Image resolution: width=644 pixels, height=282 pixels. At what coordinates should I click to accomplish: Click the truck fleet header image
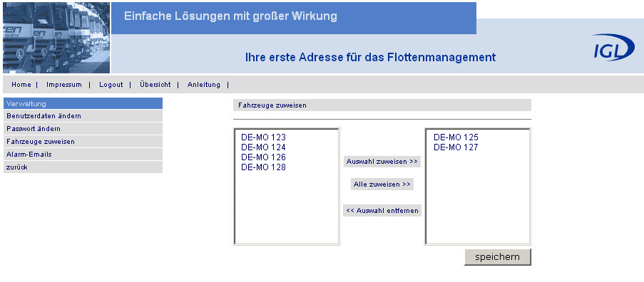(x=56, y=38)
